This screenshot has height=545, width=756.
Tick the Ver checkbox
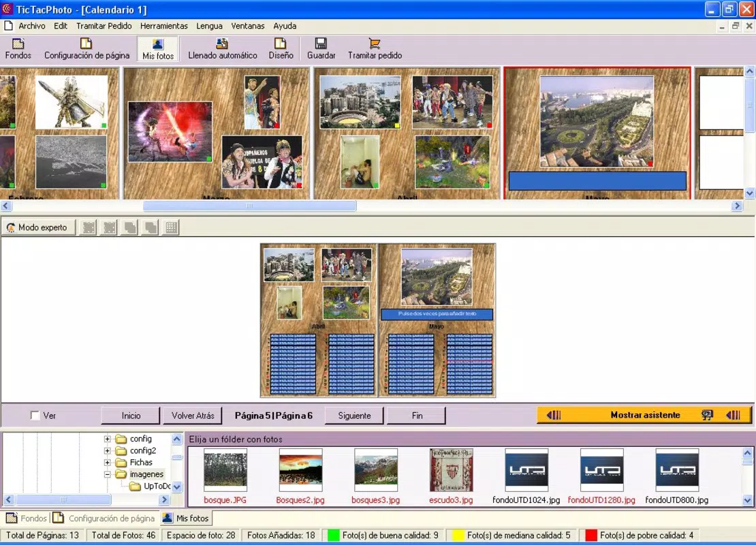35,416
